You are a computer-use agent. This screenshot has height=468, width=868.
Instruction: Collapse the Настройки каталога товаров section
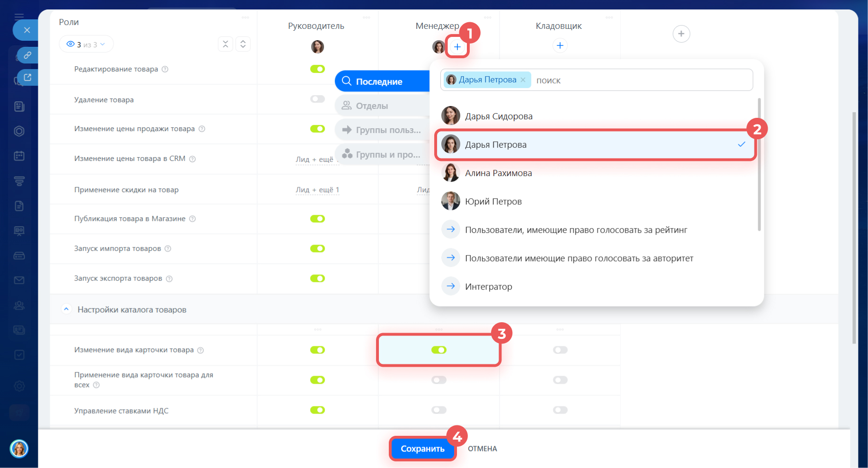66,309
